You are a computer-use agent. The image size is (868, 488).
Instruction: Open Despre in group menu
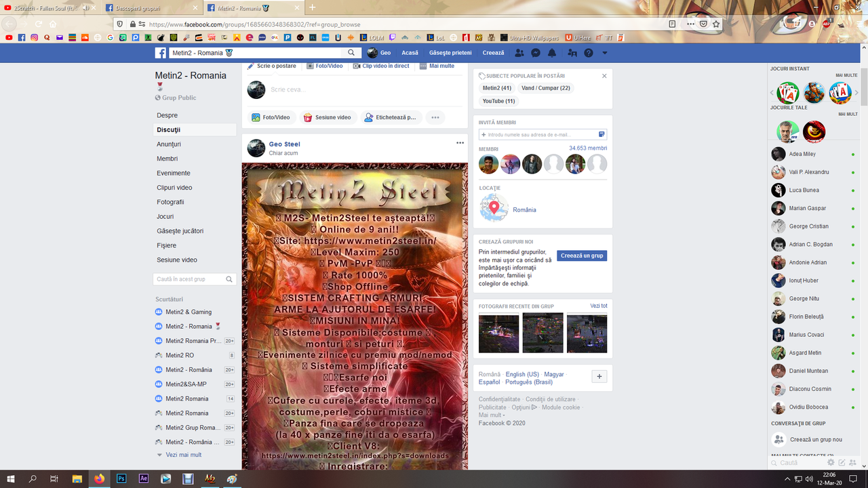click(x=167, y=115)
